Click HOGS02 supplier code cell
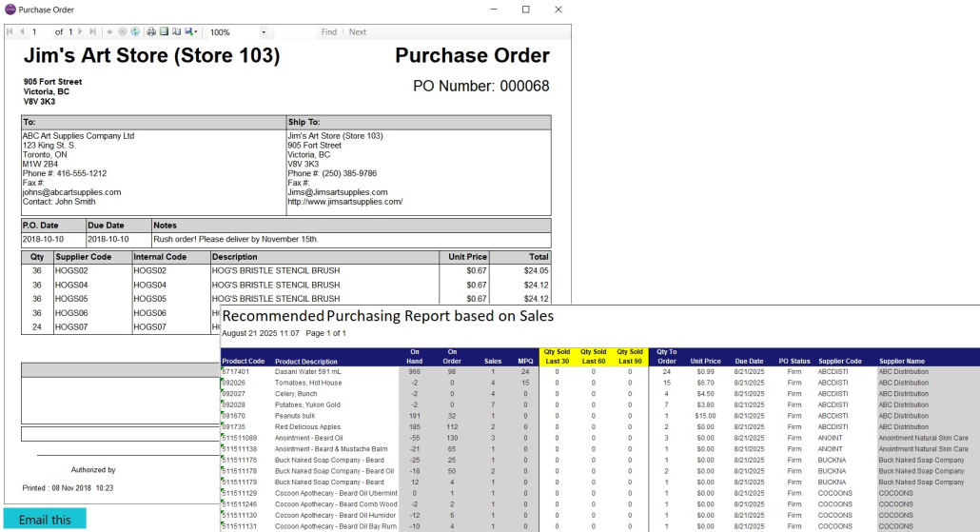The width and height of the screenshot is (980, 532). pyautogui.click(x=71, y=270)
